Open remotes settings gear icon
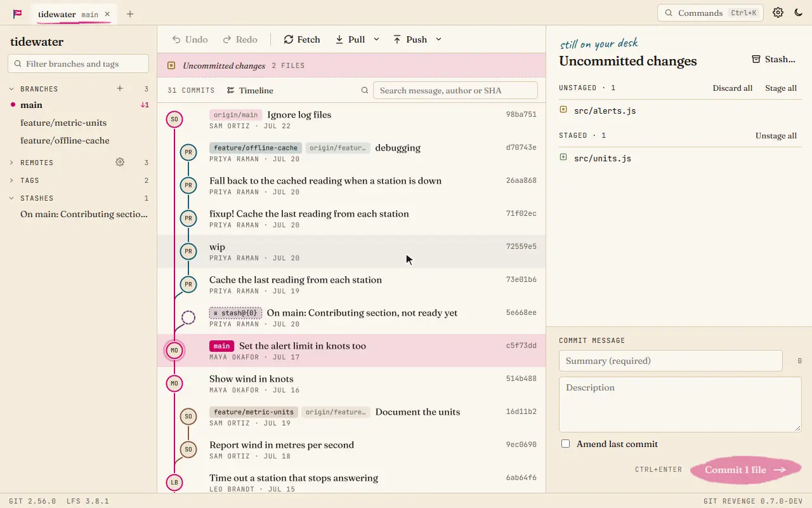The height and width of the screenshot is (508, 812). point(120,163)
